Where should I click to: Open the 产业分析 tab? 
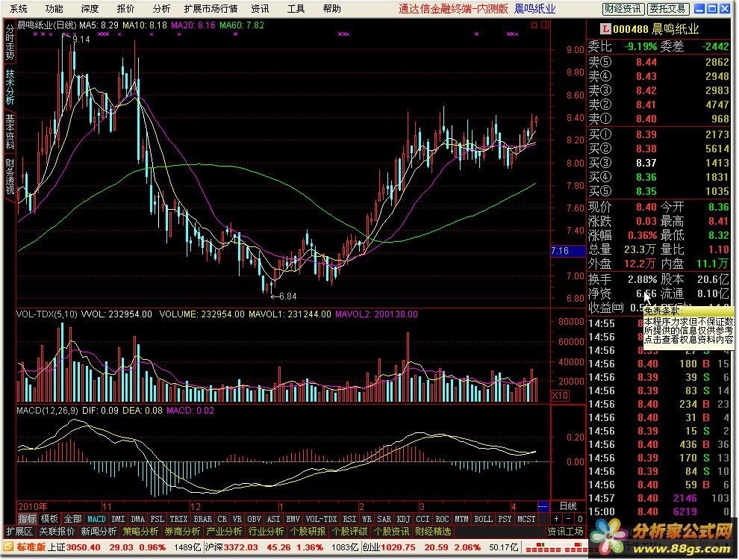point(225,532)
